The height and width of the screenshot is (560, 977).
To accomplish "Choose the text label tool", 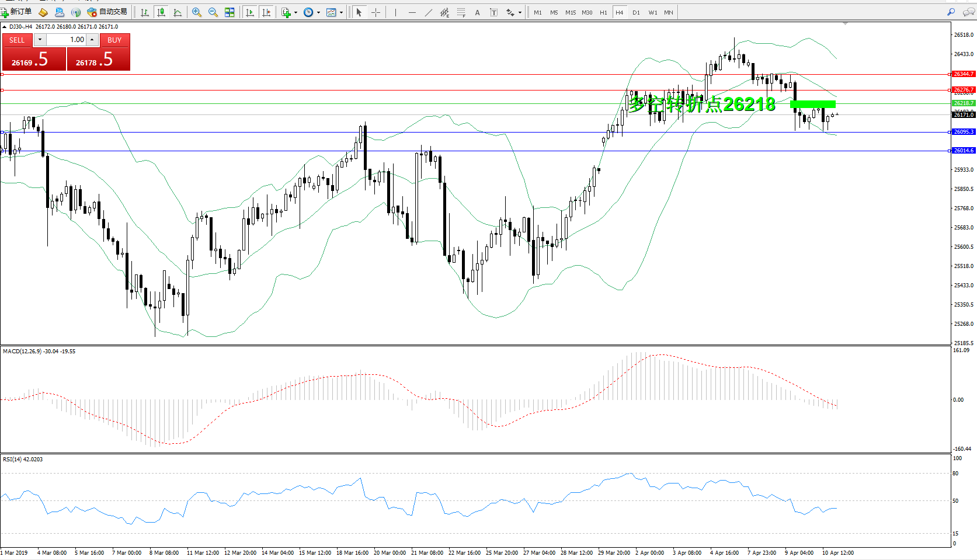I will click(x=477, y=12).
